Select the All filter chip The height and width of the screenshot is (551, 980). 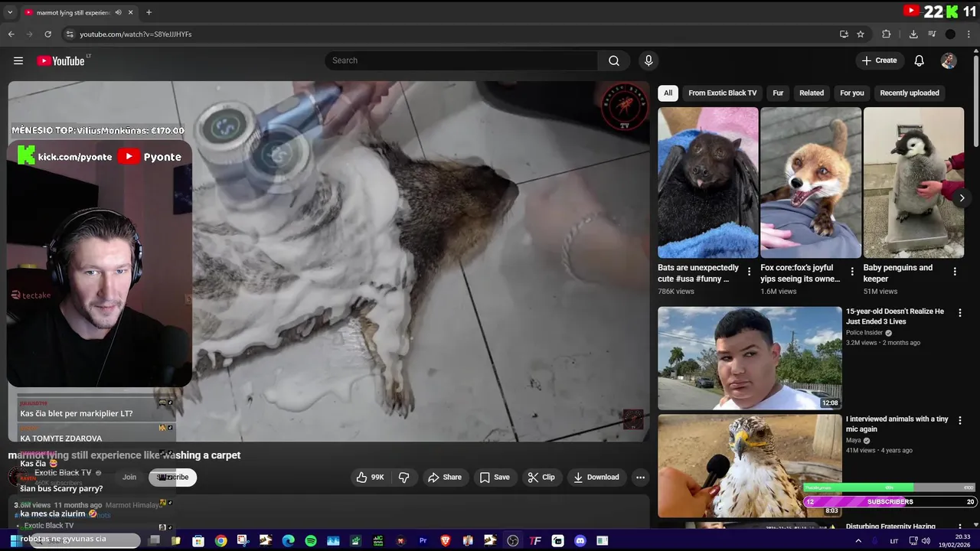(x=668, y=93)
